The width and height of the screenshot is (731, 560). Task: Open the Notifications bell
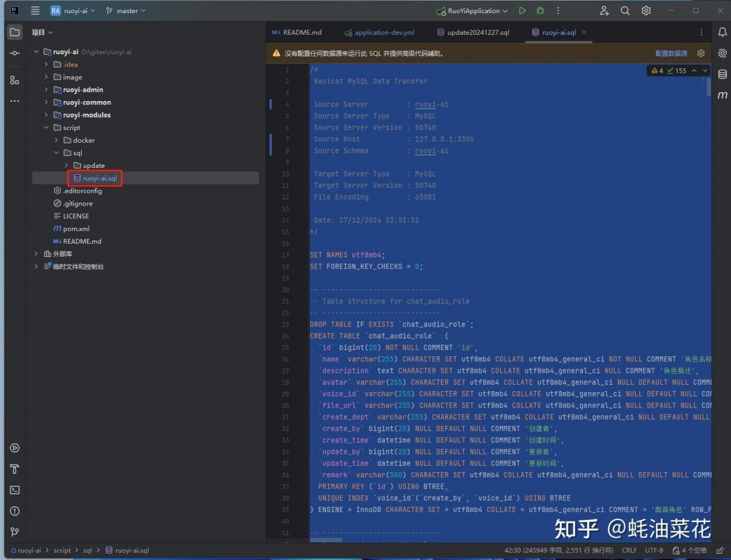722,32
